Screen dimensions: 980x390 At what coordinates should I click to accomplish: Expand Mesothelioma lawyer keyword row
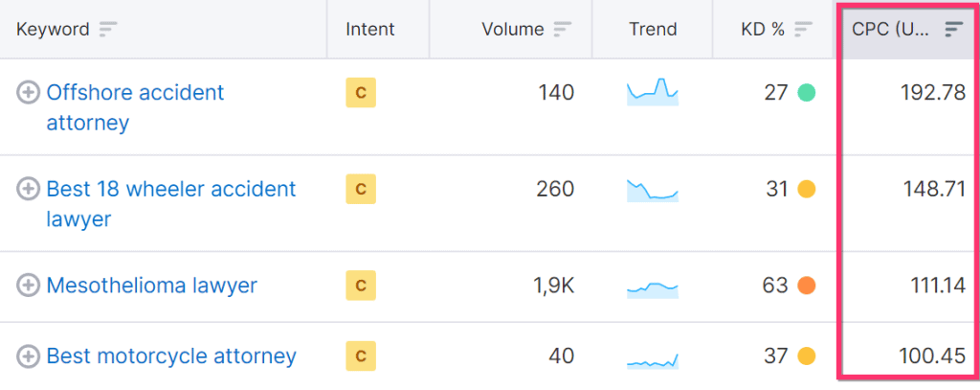(29, 286)
